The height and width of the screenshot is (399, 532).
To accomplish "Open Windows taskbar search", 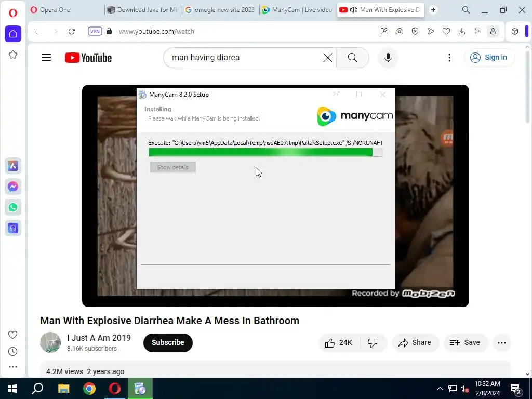I will [37, 389].
